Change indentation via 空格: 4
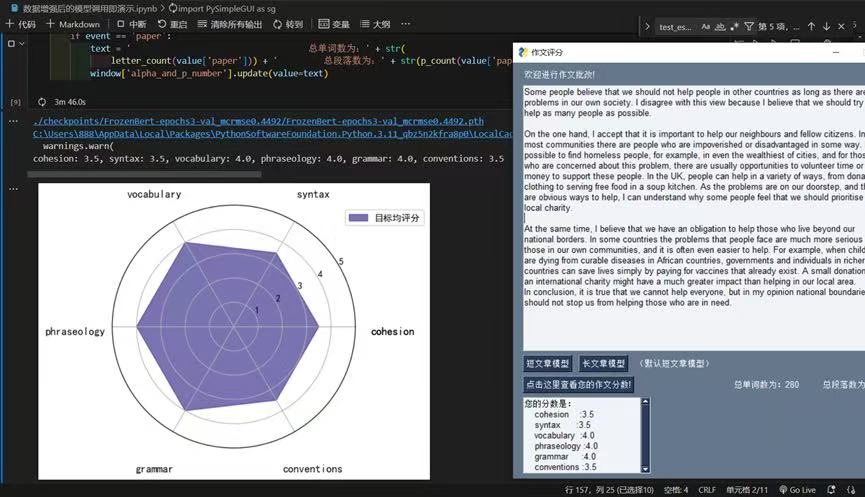 point(676,490)
